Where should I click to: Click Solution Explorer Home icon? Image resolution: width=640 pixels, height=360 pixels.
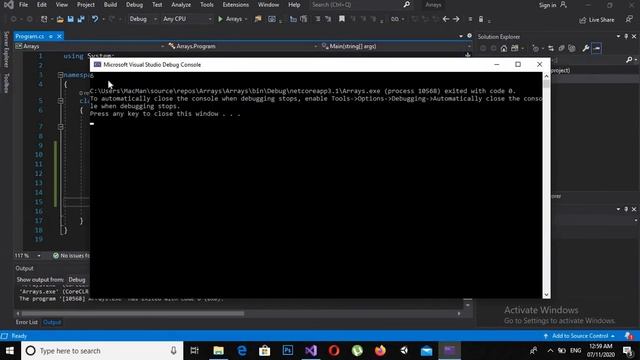[504, 49]
